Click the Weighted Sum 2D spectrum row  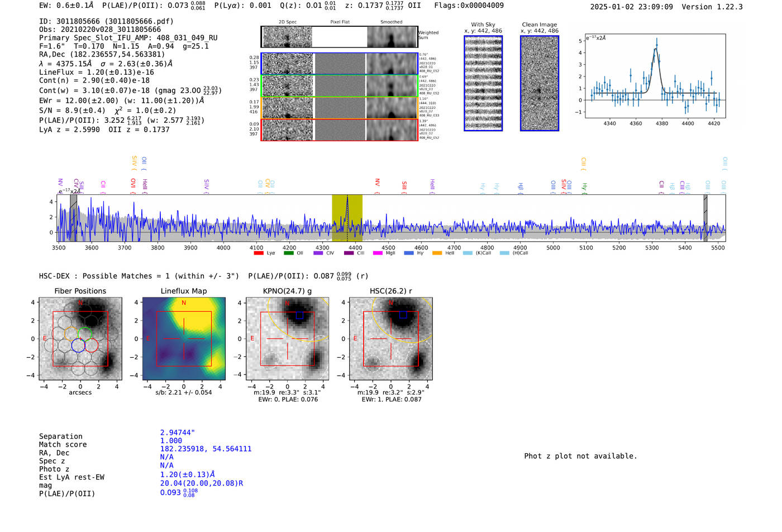[340, 37]
